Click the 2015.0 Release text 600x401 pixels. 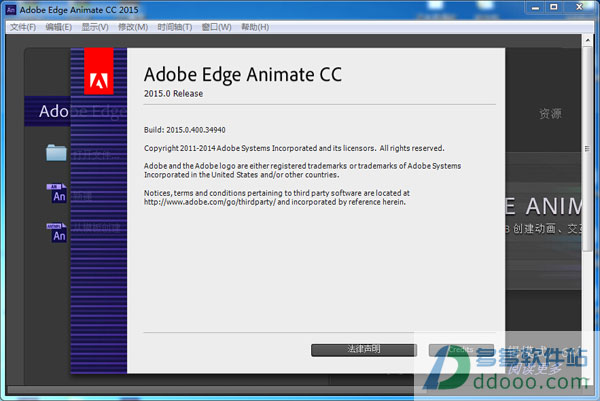coord(173,94)
